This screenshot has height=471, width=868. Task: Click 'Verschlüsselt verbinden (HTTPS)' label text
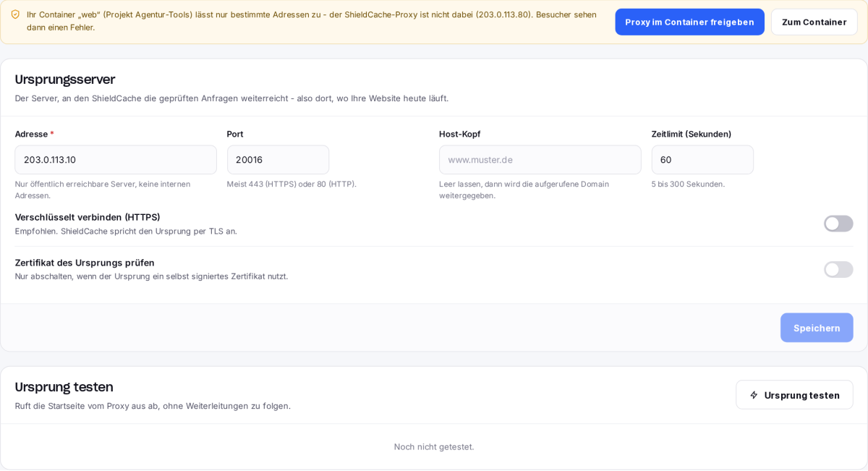(x=88, y=217)
